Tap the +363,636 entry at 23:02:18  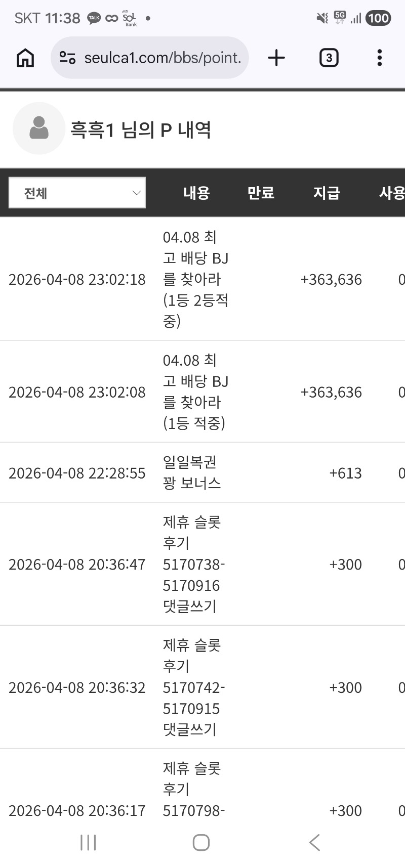pos(331,279)
